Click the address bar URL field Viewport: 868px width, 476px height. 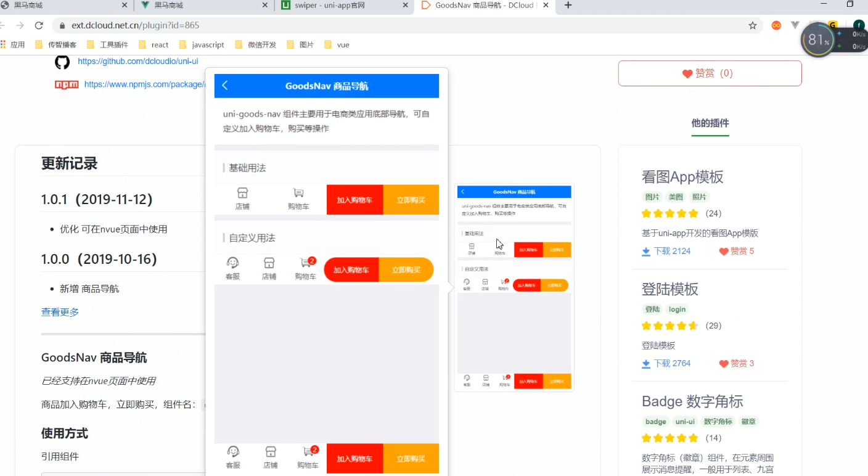407,25
